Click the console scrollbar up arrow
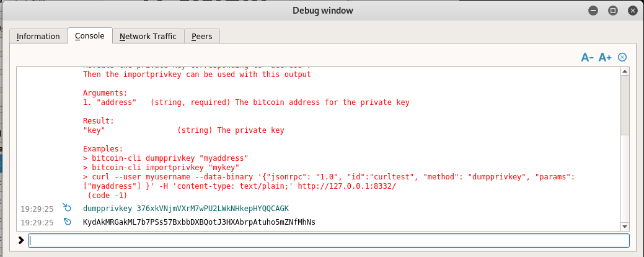This screenshot has height=257, width=644. (x=625, y=71)
